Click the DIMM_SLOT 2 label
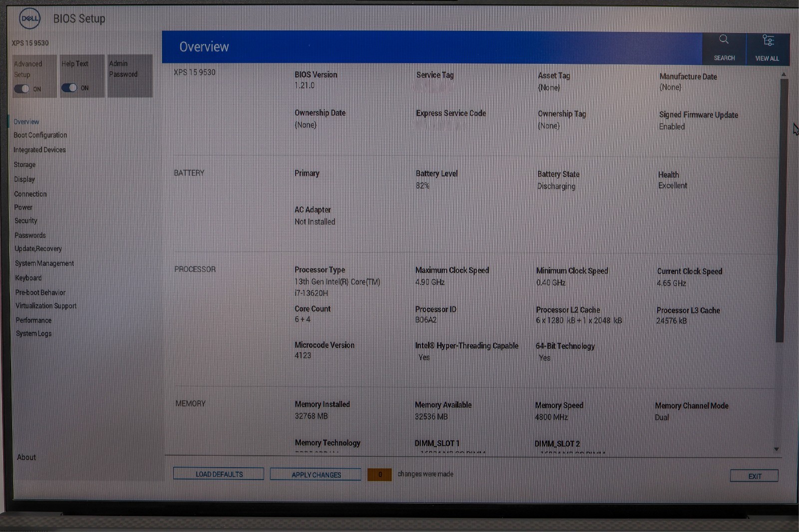Screen dimensions: 799x532 [557, 444]
